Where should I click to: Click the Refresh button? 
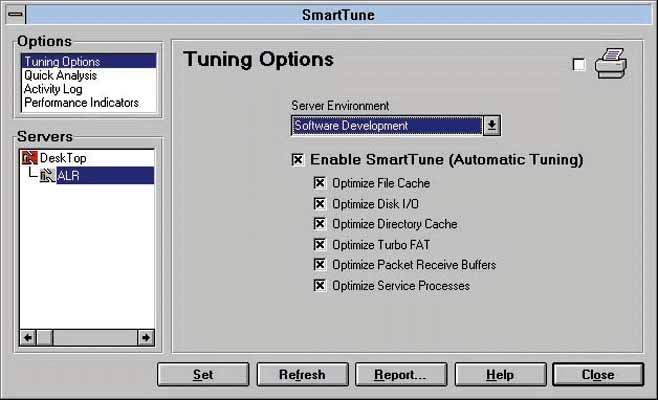point(302,375)
